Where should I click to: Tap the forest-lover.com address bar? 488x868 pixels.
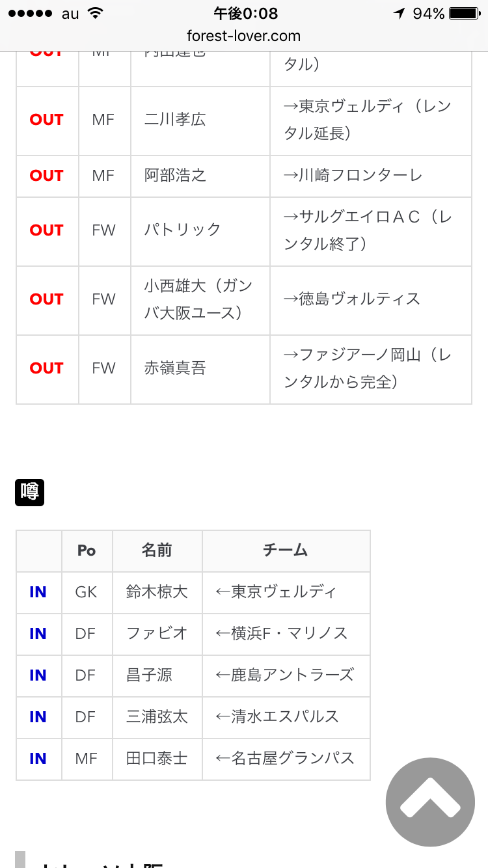(244, 36)
